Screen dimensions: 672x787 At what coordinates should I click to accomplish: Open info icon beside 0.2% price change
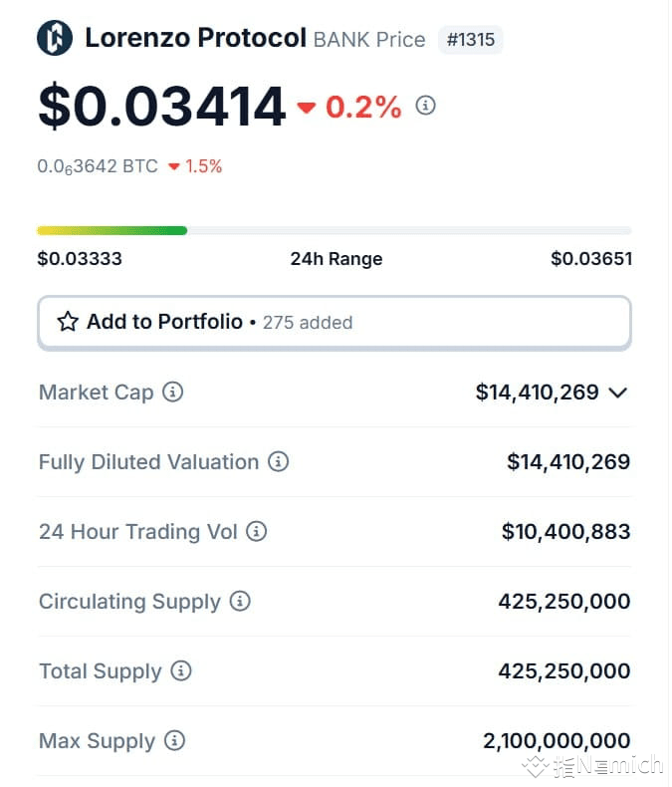click(x=425, y=106)
